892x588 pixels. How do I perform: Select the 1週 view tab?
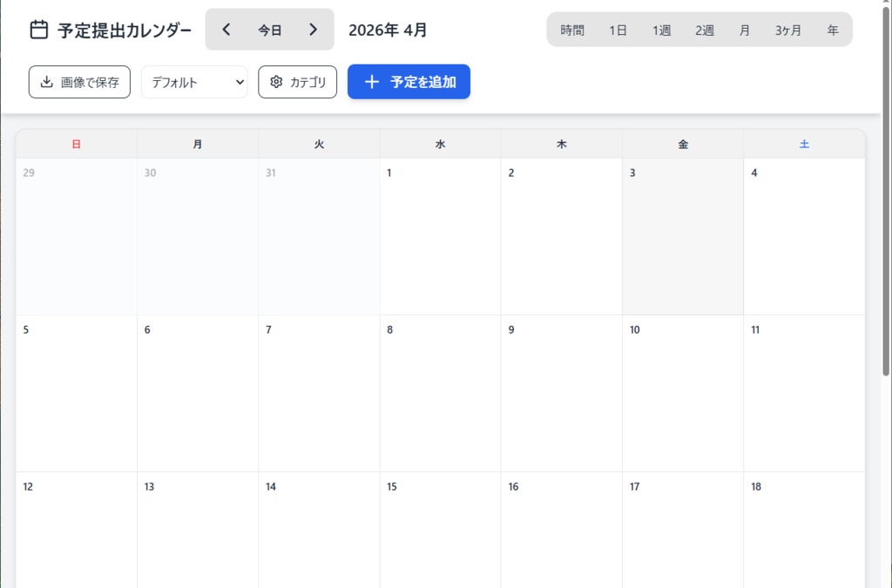(x=662, y=30)
